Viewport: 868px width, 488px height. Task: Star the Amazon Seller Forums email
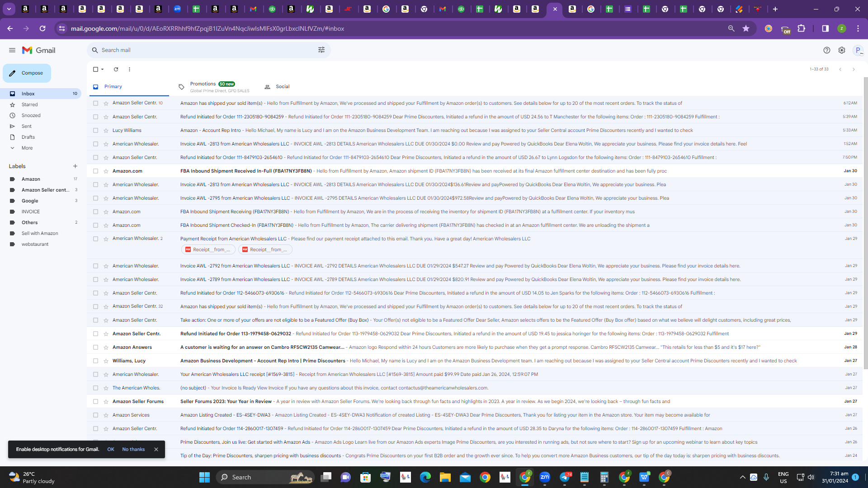click(x=106, y=401)
